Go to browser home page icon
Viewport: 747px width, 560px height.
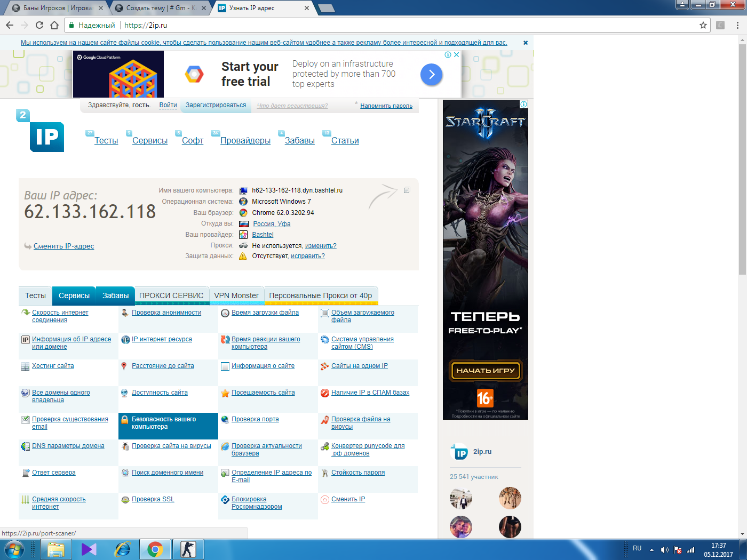pyautogui.click(x=54, y=25)
